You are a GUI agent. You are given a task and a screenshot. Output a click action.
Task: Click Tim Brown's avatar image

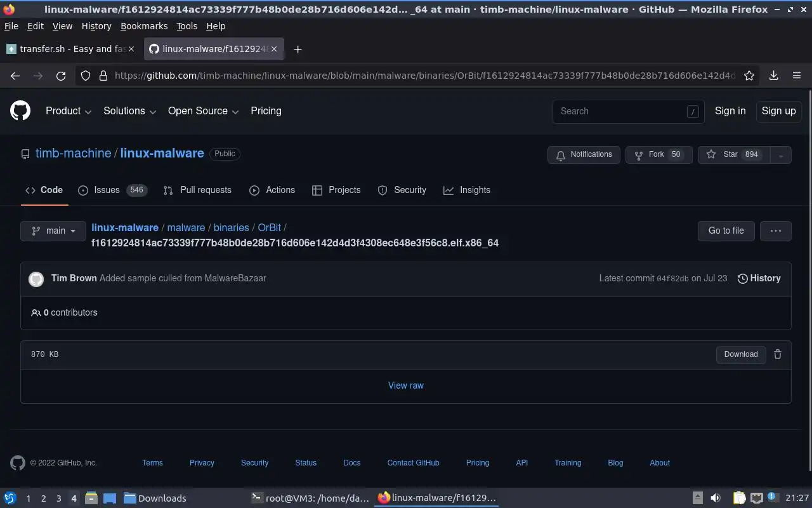[x=36, y=279]
